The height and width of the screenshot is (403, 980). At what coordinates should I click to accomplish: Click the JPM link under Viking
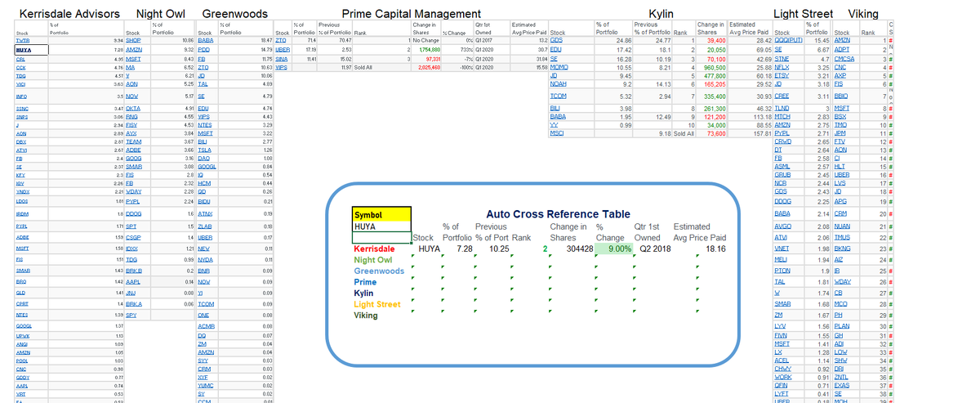841,133
